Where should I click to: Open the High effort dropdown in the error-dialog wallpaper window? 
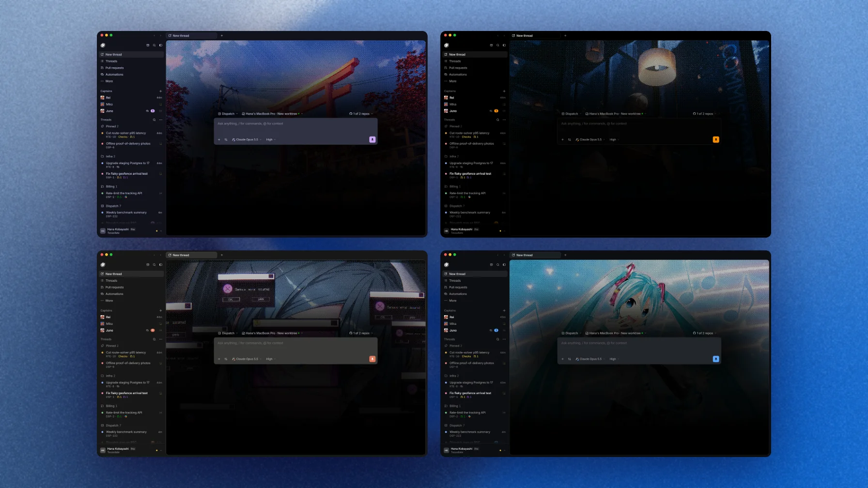271,359
